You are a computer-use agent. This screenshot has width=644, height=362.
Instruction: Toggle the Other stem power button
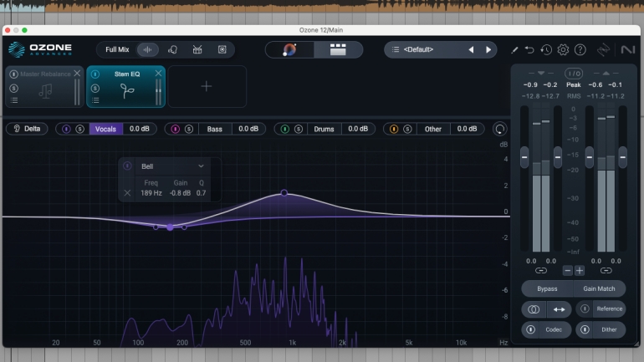pyautogui.click(x=394, y=129)
